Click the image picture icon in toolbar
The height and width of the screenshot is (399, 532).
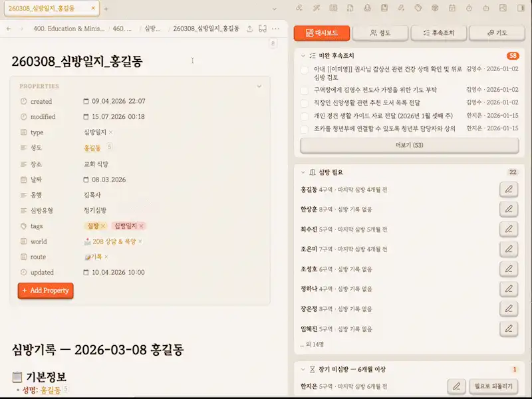(503, 8)
